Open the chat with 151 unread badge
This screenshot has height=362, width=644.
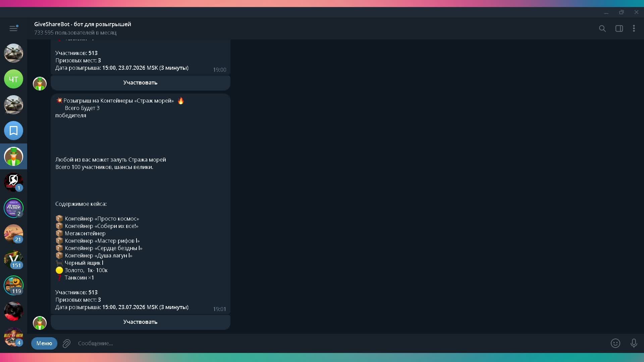click(13, 260)
